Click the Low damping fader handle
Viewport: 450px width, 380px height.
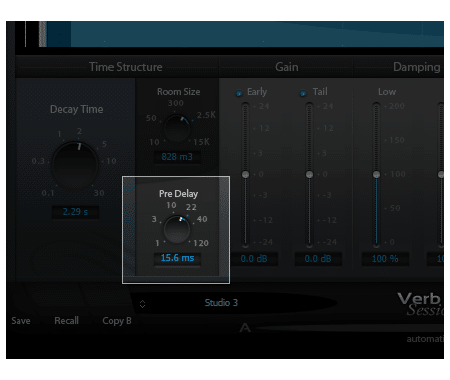tap(376, 174)
